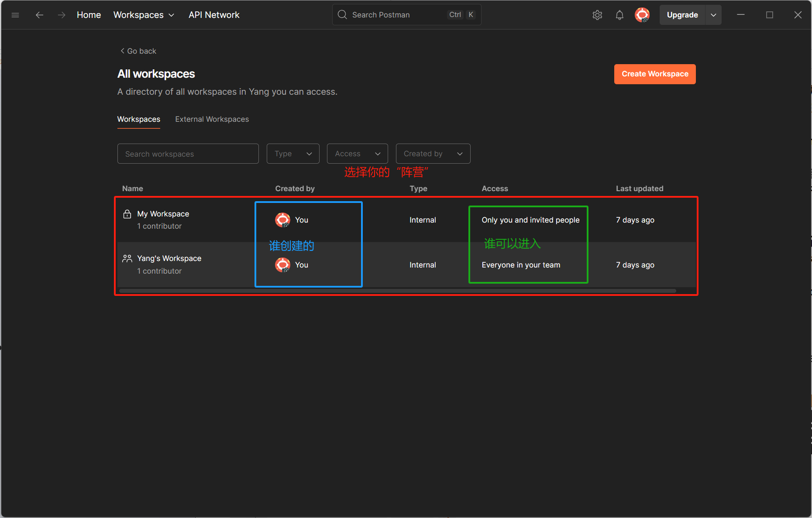The width and height of the screenshot is (812, 518).
Task: Open the Access filter dropdown
Action: pos(358,154)
